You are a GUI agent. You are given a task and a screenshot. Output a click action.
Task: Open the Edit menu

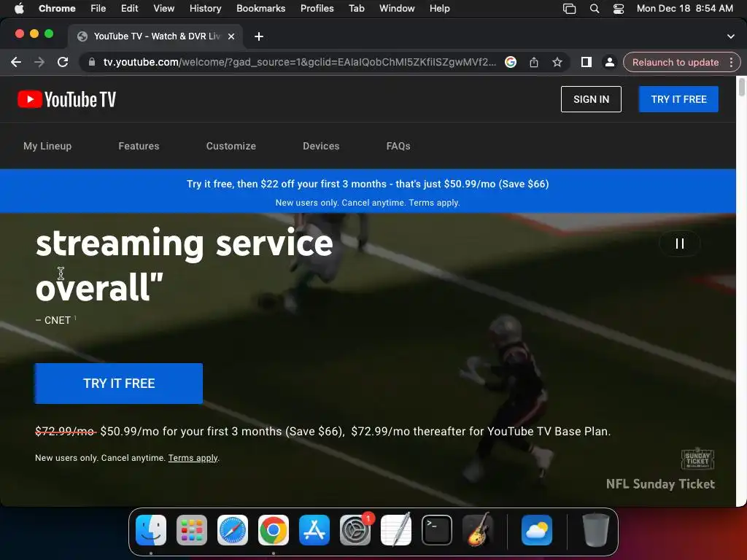(129, 8)
